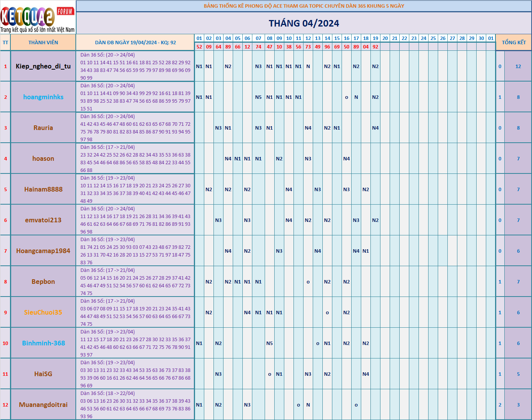The width and height of the screenshot is (532, 420).
Task: Click the TT column header
Action: [5, 42]
